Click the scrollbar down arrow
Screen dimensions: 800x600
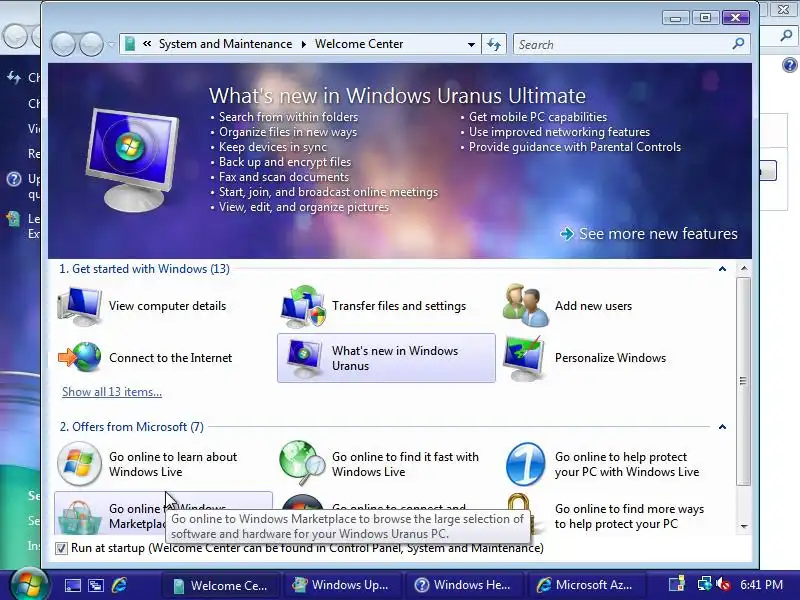pos(744,526)
